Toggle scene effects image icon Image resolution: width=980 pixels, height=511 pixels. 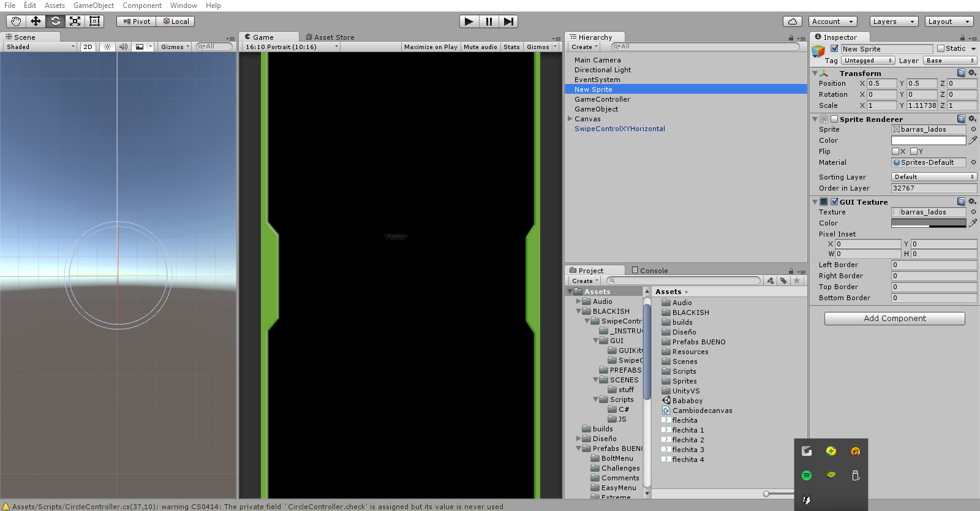pyautogui.click(x=140, y=47)
